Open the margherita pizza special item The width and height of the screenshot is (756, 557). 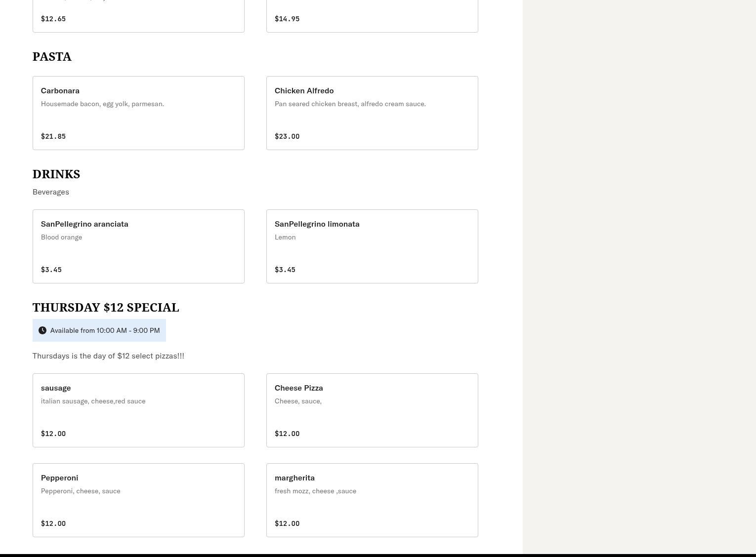tap(372, 500)
